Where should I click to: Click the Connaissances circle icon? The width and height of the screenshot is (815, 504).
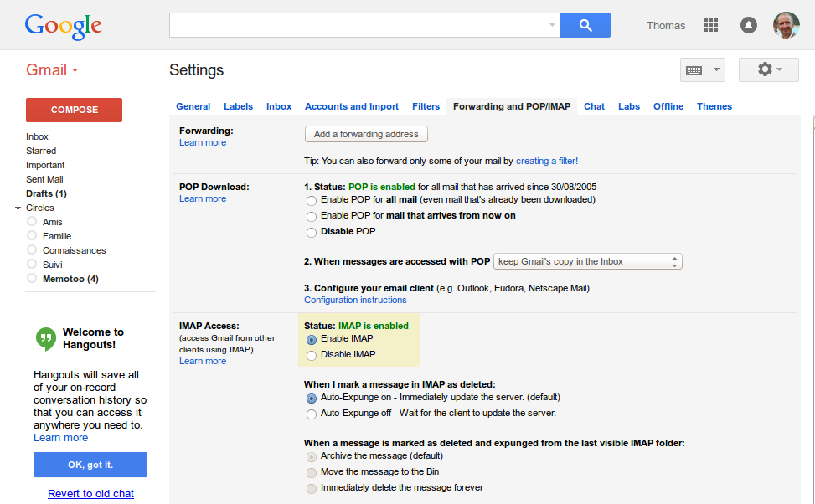coord(32,250)
